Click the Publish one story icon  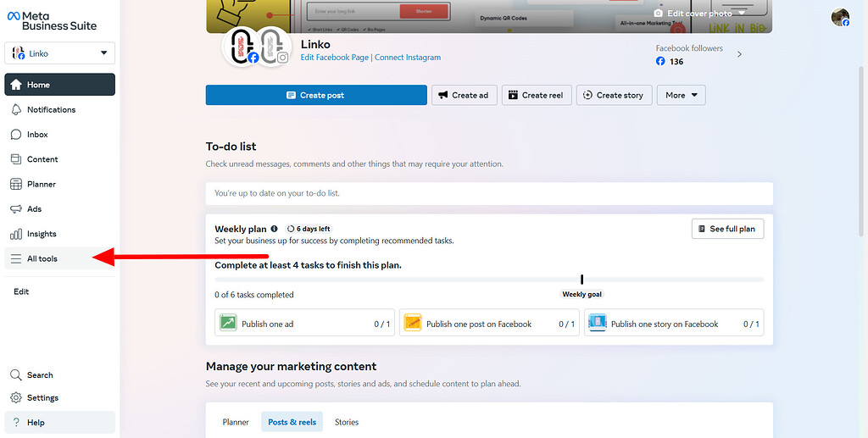tap(598, 323)
